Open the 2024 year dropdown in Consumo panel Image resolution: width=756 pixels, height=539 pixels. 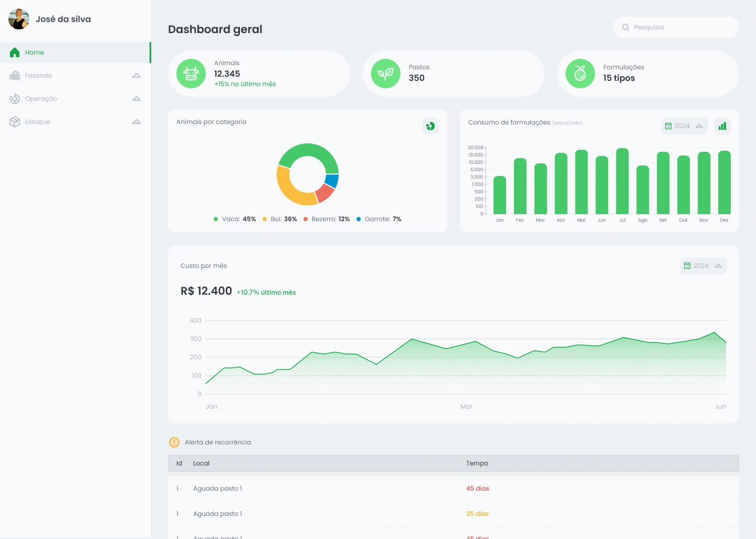click(x=684, y=126)
